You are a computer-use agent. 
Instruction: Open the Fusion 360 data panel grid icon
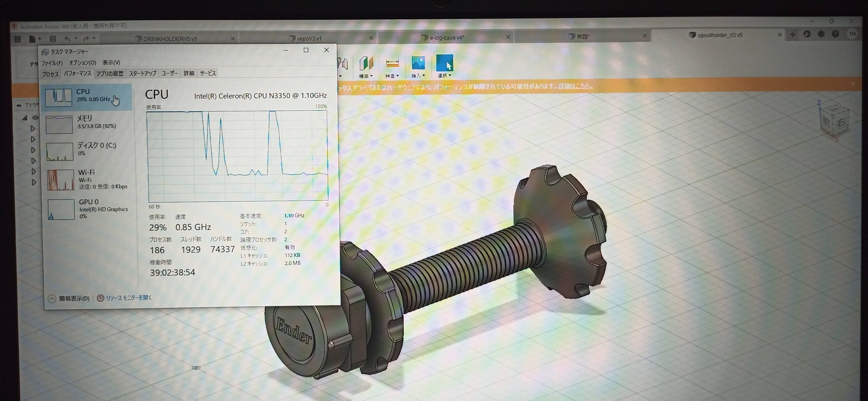pyautogui.click(x=17, y=39)
